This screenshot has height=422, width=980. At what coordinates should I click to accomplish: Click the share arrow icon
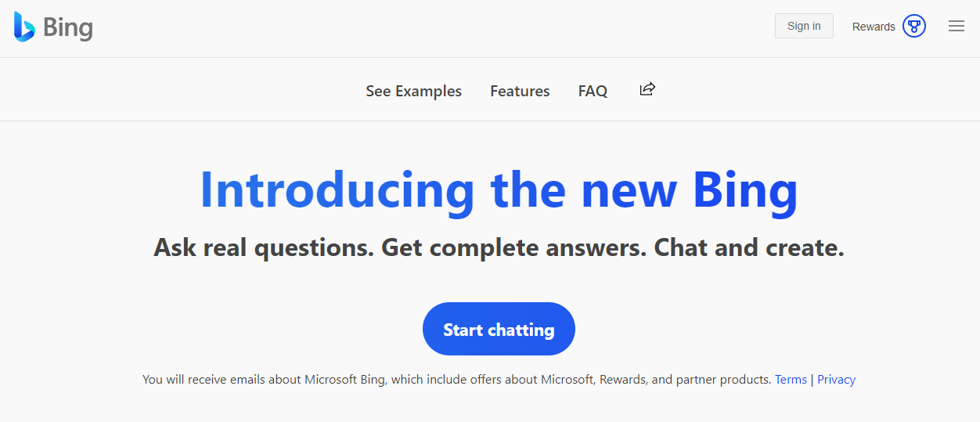(x=647, y=89)
